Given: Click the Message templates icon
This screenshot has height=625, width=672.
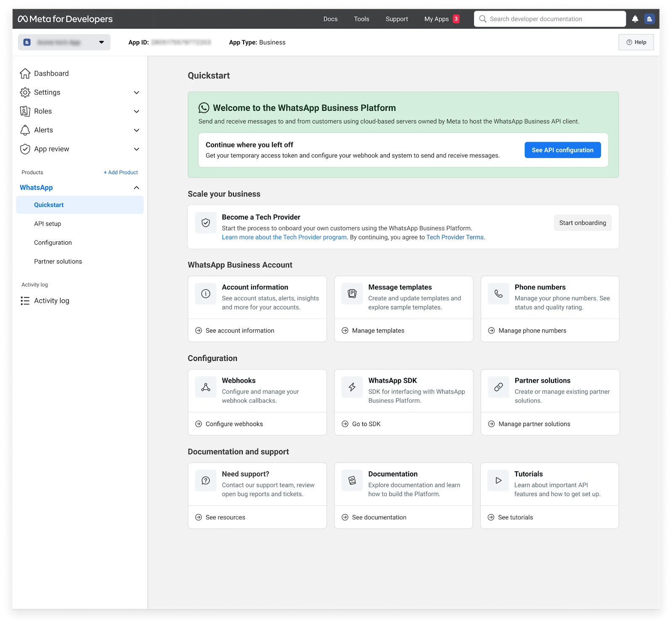Looking at the screenshot, I should coord(352,294).
